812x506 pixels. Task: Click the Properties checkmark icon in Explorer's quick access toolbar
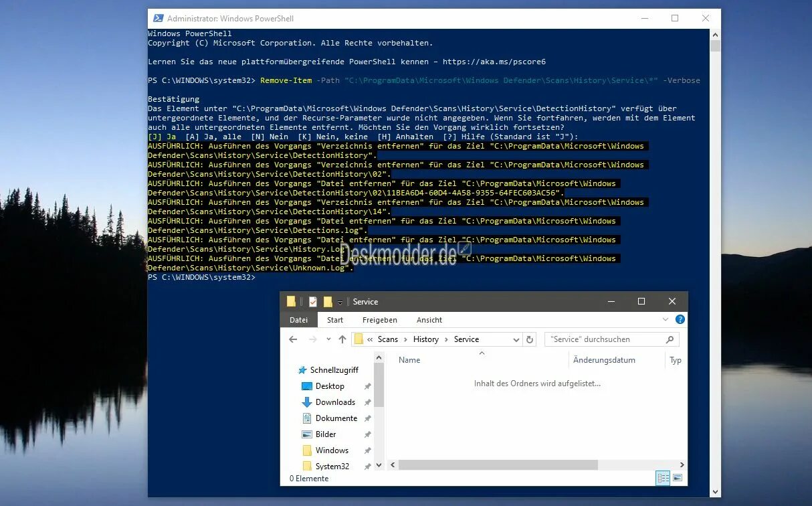(313, 302)
